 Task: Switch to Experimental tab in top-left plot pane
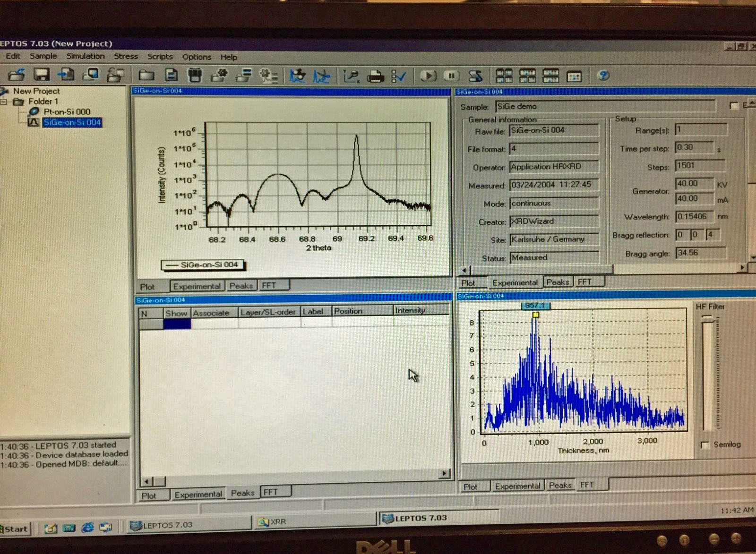[x=197, y=286]
